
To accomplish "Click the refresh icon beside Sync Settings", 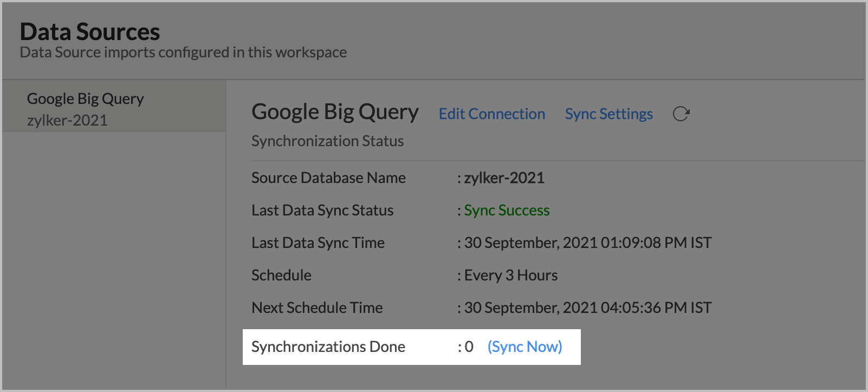I will pyautogui.click(x=681, y=114).
